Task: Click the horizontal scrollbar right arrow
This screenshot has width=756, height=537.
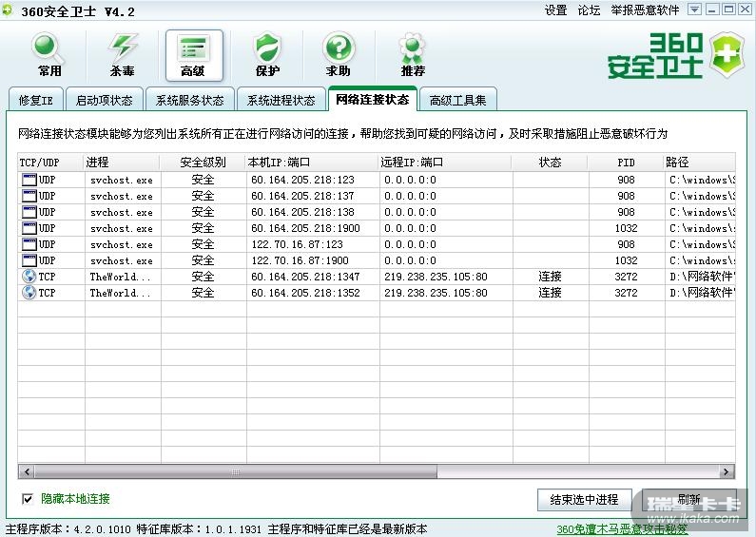Action: (x=727, y=471)
